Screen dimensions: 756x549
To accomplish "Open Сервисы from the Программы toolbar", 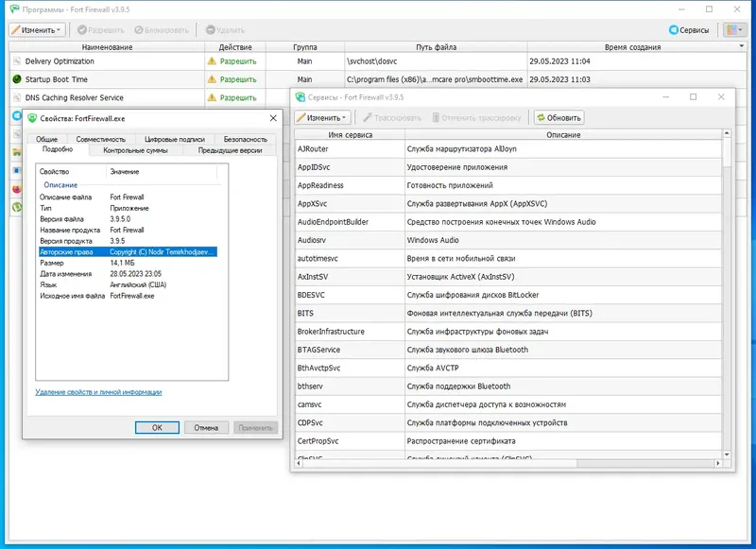I will (689, 30).
